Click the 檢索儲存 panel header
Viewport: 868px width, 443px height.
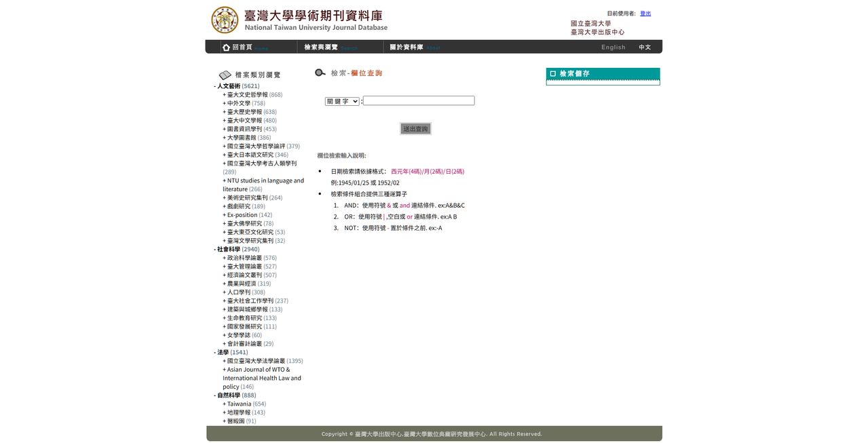603,73
